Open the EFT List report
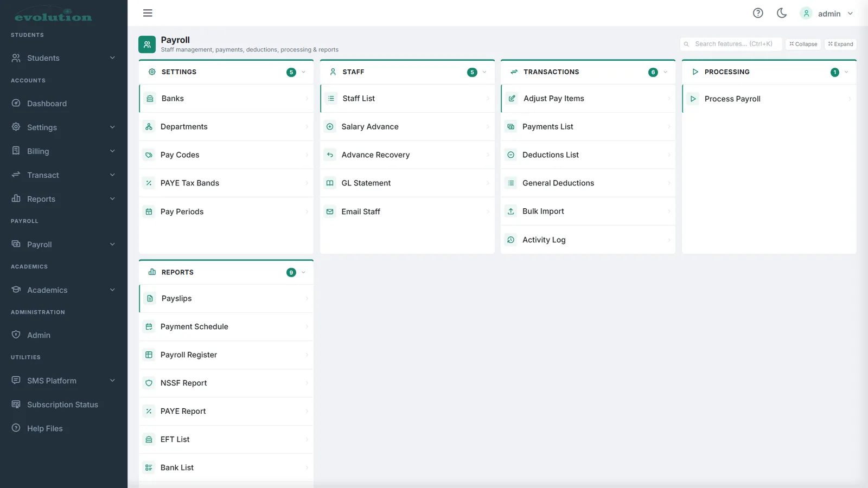The width and height of the screenshot is (868, 488). [226, 439]
